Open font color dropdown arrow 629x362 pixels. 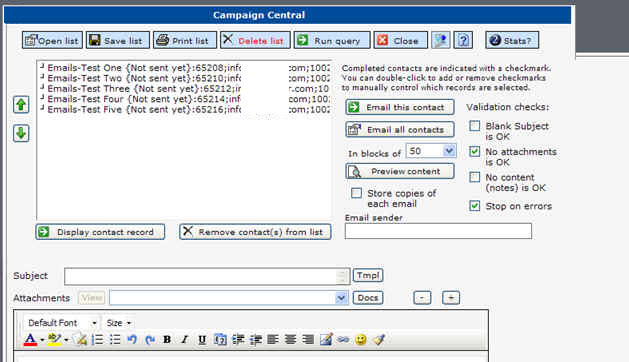coord(42,340)
